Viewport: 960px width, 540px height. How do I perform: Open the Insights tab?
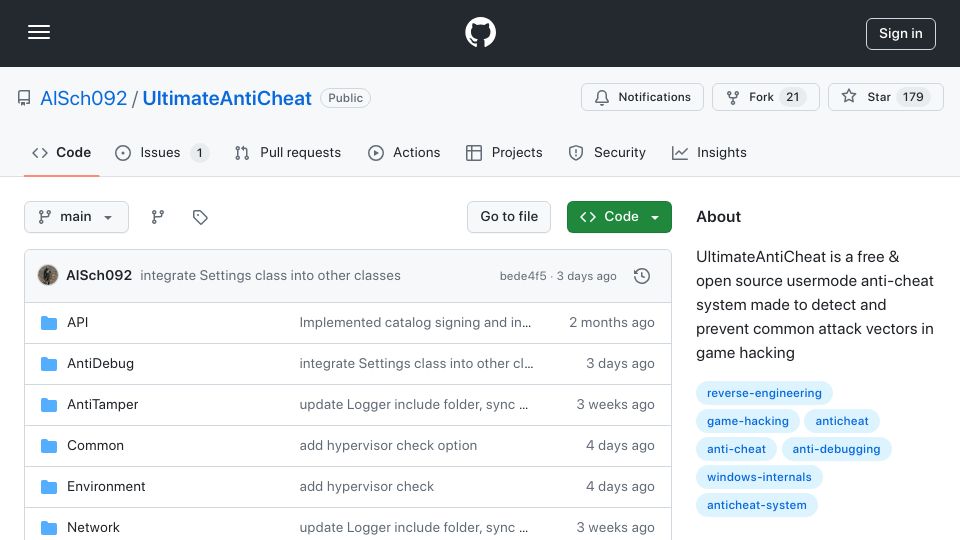[709, 152]
